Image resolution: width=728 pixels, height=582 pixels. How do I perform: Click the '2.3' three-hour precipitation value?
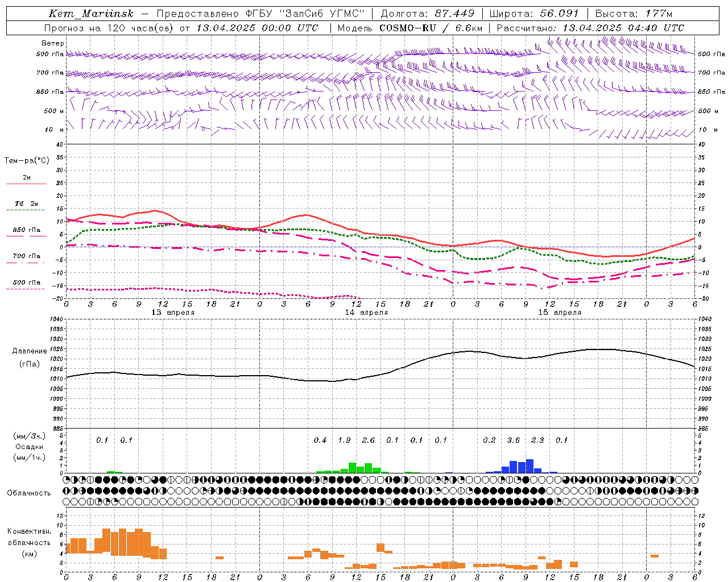537,440
